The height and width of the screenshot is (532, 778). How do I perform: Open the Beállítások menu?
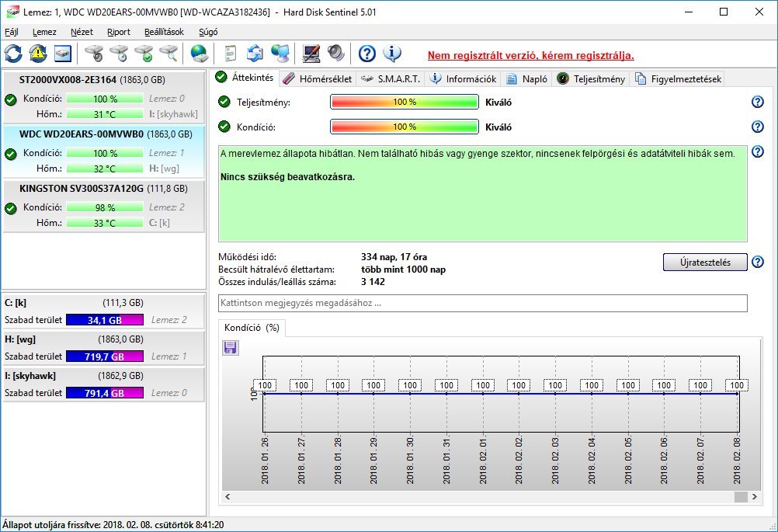[x=164, y=32]
